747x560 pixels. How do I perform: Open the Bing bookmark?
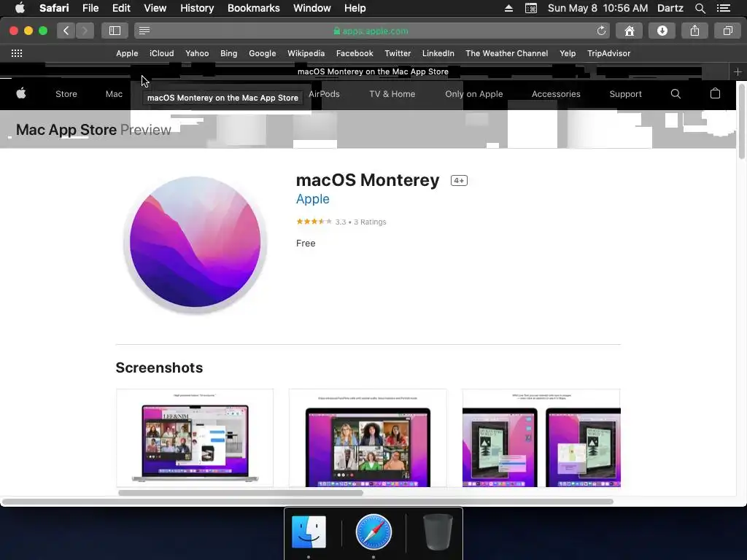tap(228, 53)
